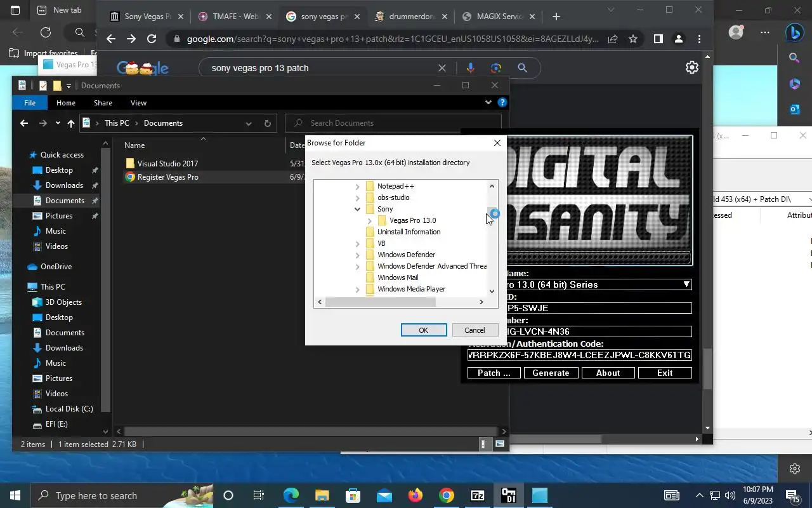Image resolution: width=812 pixels, height=508 pixels.
Task: Open Microsoft Store from taskbar
Action: [x=353, y=495]
